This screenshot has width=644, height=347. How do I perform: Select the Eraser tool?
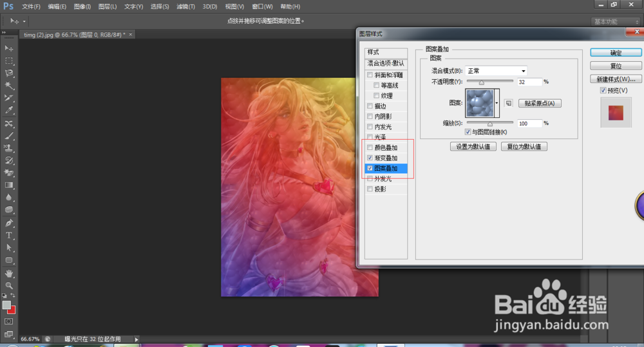tap(8, 173)
